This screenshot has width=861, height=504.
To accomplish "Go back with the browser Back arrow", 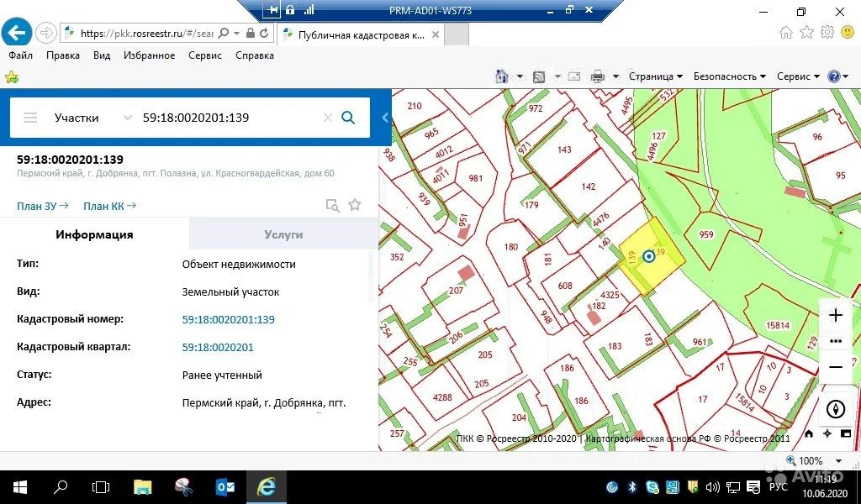I will [17, 33].
